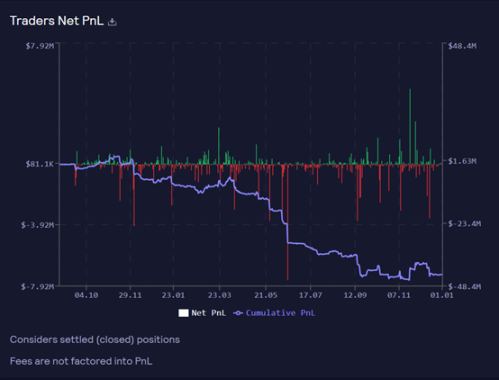The width and height of the screenshot is (499, 380).
Task: Select the 07.11 date tick label
Action: (399, 295)
